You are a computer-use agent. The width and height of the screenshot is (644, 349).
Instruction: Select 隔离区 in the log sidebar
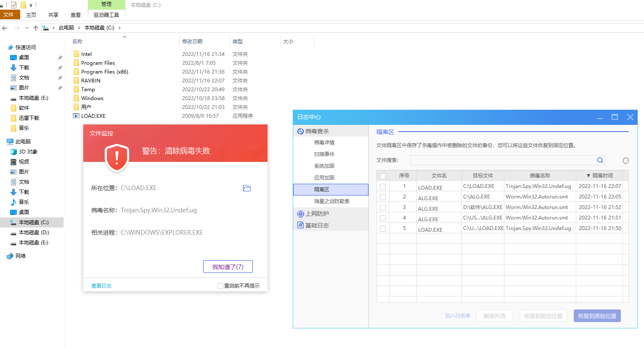coord(331,190)
